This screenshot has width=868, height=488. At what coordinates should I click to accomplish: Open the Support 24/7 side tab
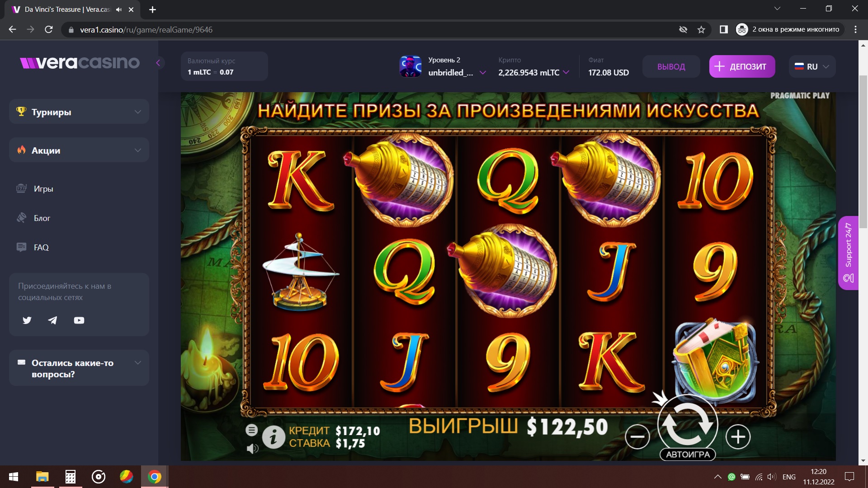[848, 253]
